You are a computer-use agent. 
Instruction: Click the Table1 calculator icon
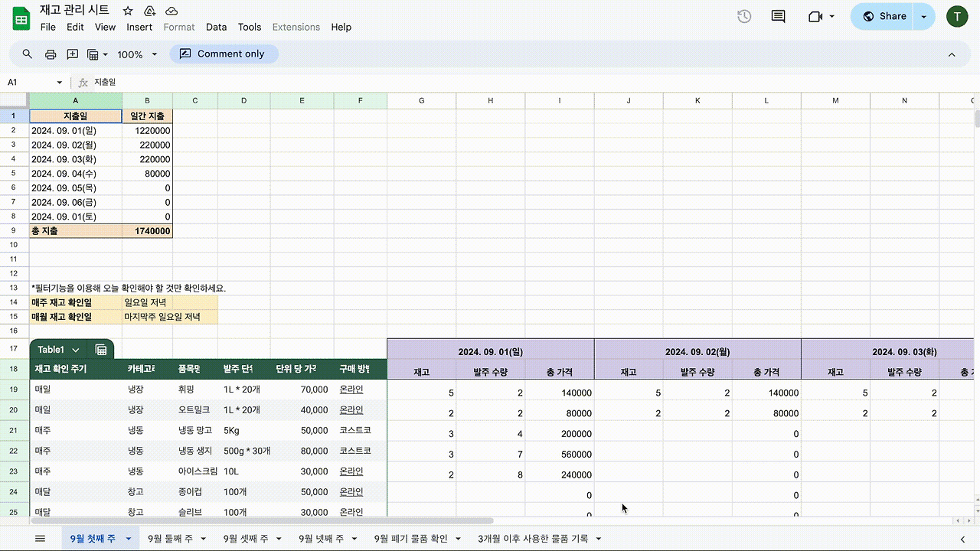(101, 350)
